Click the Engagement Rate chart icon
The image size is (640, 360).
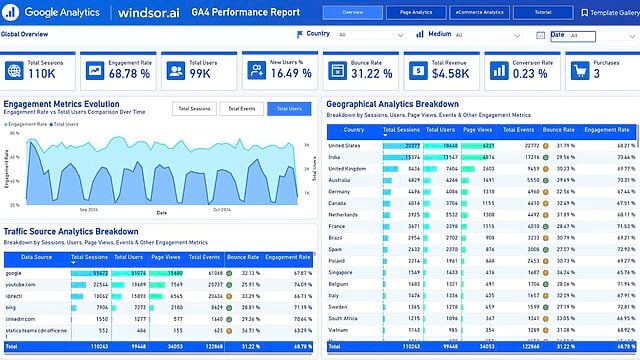95,71
